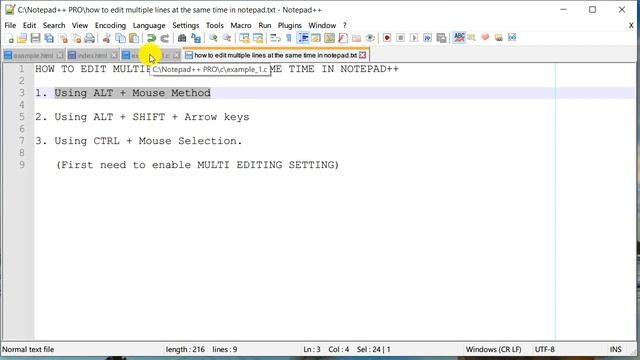This screenshot has height=360, width=640.
Task: Click 'Normal text file' in status bar
Action: [x=28, y=349]
